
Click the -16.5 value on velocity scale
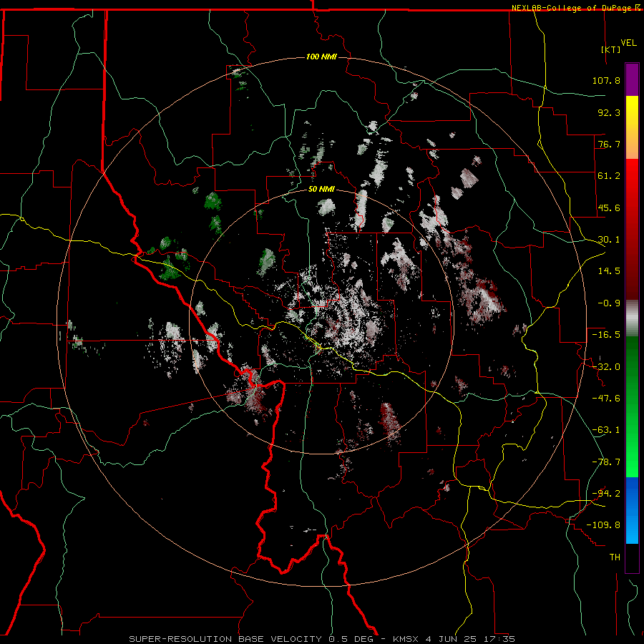(x=606, y=335)
